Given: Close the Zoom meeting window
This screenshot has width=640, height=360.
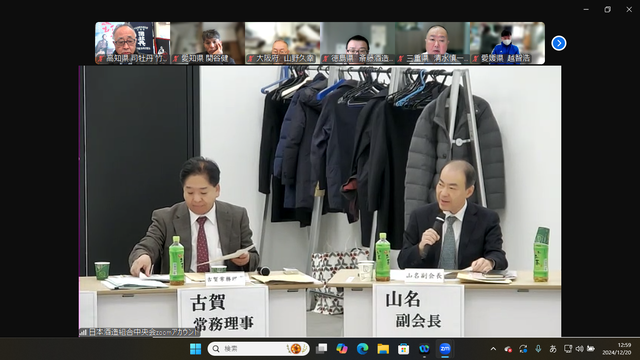Looking at the screenshot, I should 629,9.
